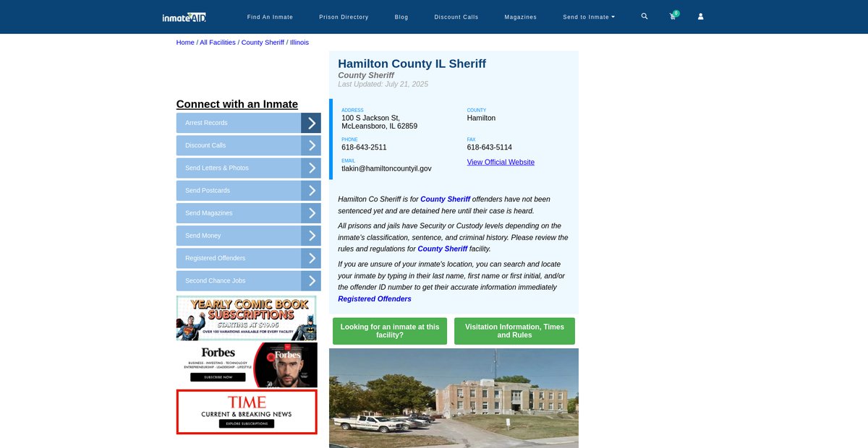Click the arrow icon beside Second Chance Jobs

[311, 281]
